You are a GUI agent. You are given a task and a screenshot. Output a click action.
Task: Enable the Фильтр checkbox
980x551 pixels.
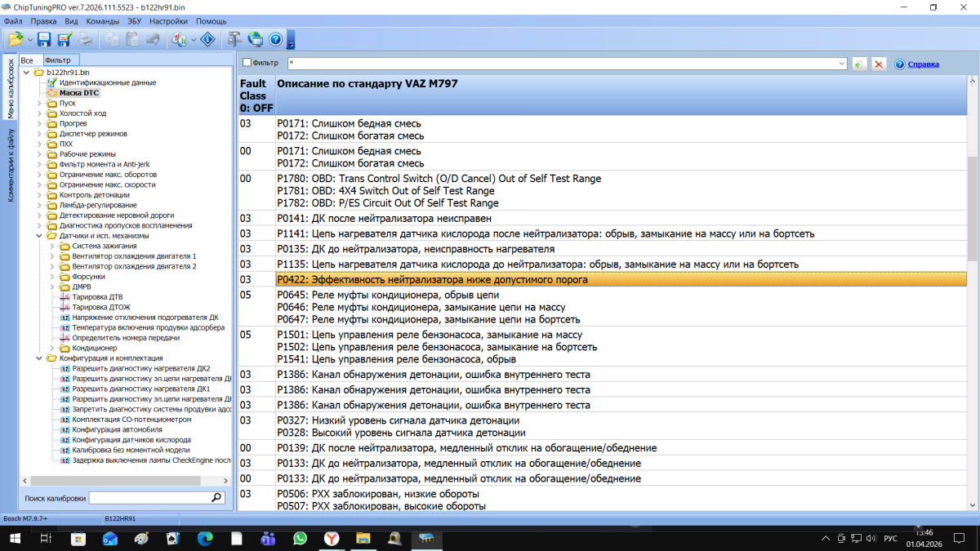(x=247, y=63)
